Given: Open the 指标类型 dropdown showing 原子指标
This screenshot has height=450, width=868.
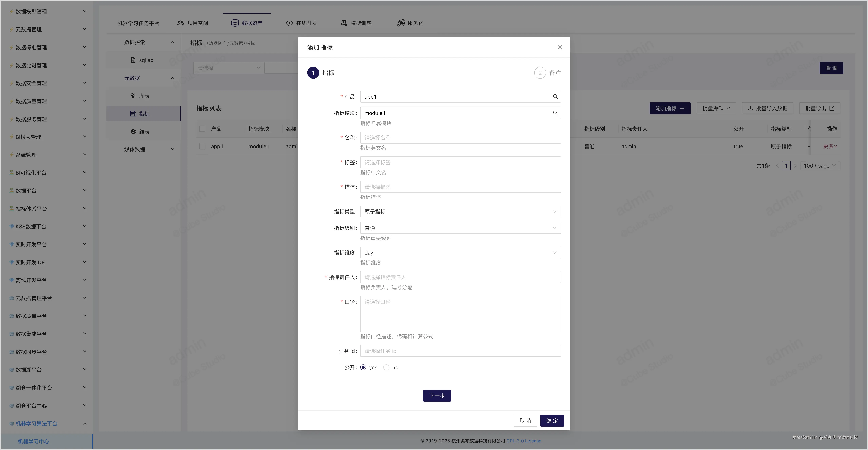Looking at the screenshot, I should click(460, 212).
